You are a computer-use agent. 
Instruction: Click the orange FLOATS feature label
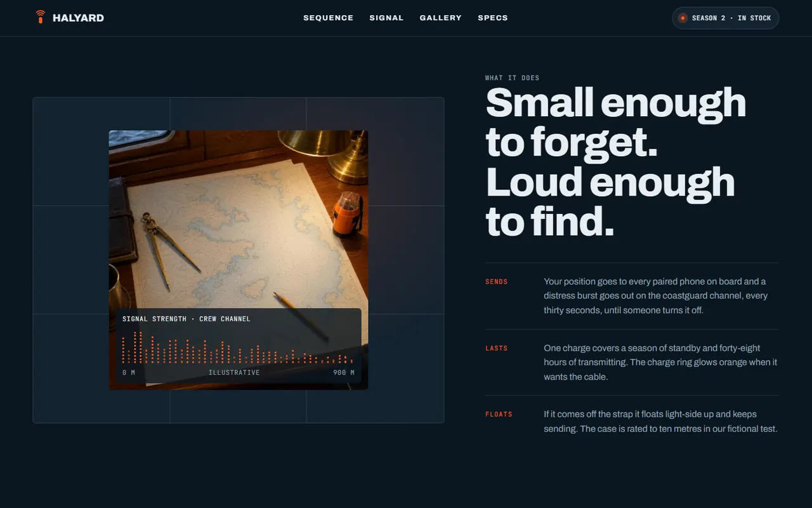point(499,414)
